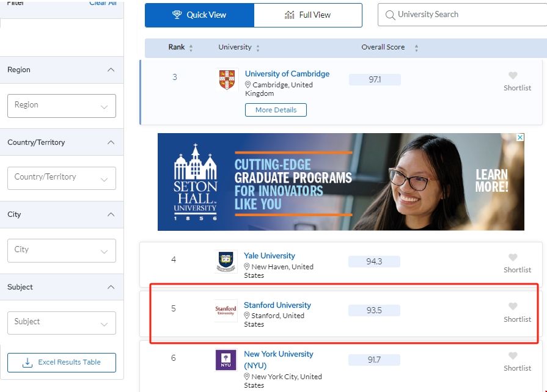Collapse the Country/Territory filter section

111,142
